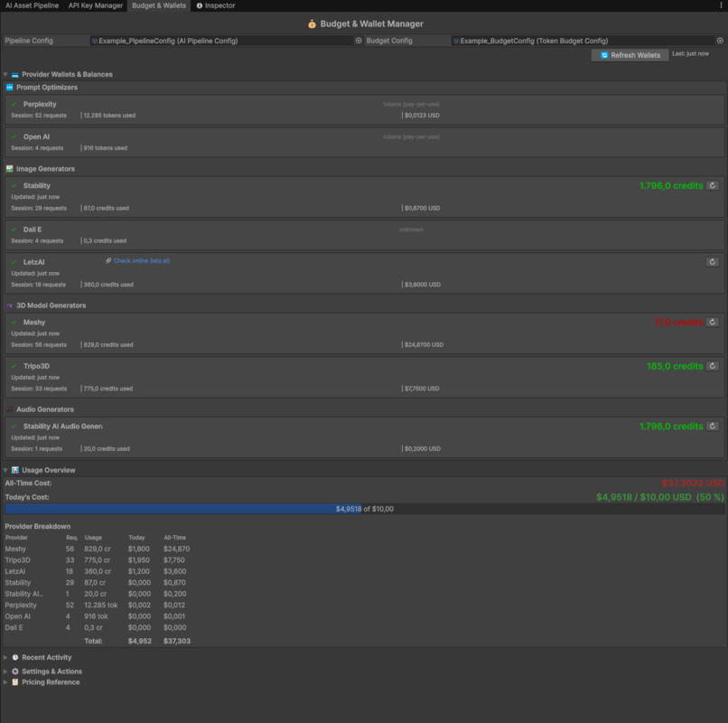Collapse the Usage Overview section
Image resolution: width=728 pixels, height=723 pixels.
[x=5, y=470]
